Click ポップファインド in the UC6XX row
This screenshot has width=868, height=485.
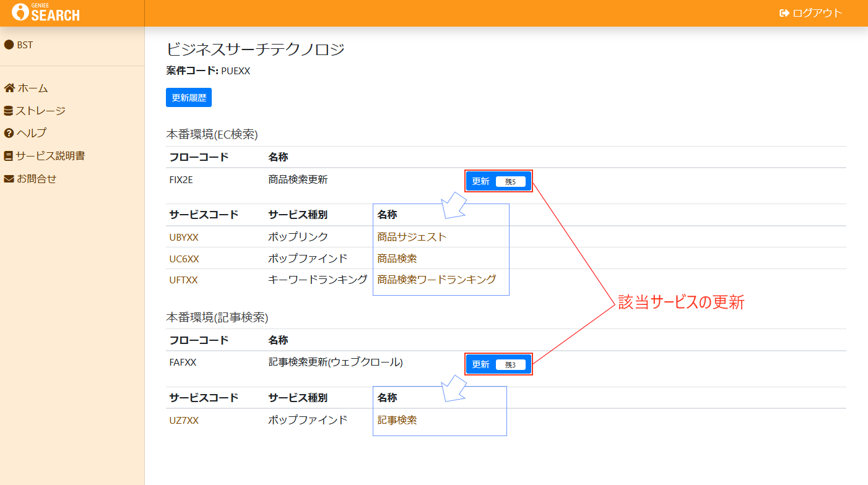[308, 259]
